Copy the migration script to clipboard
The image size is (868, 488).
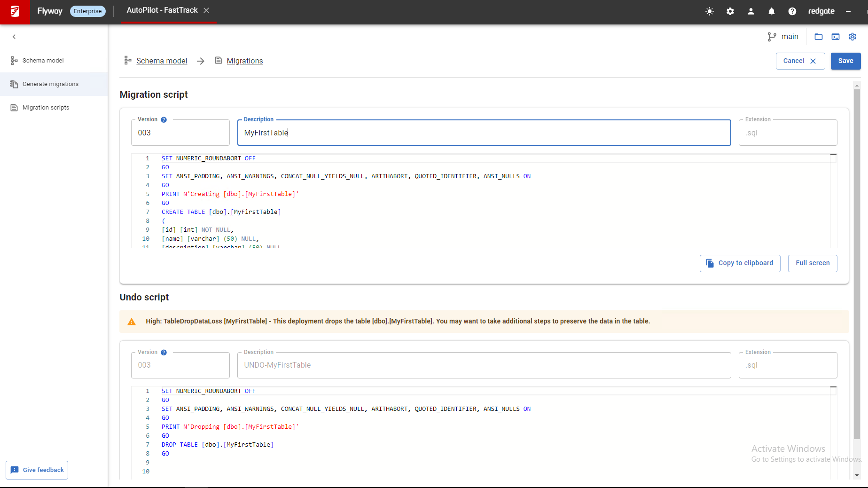740,263
